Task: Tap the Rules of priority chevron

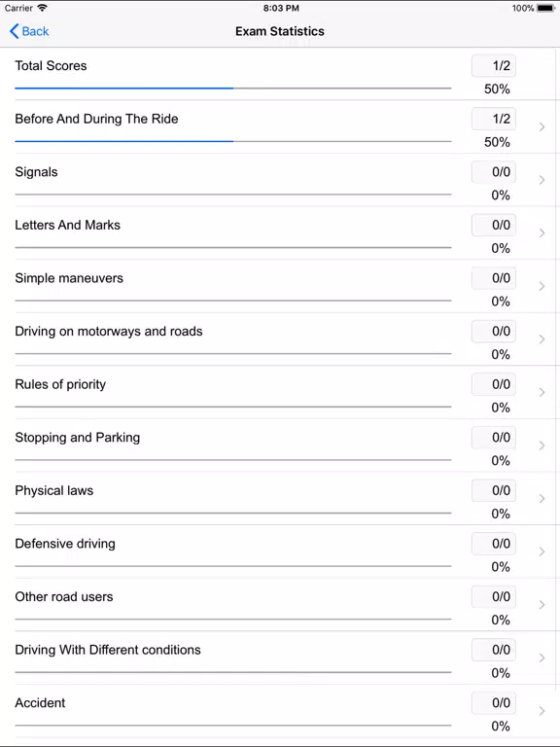Action: tap(542, 392)
